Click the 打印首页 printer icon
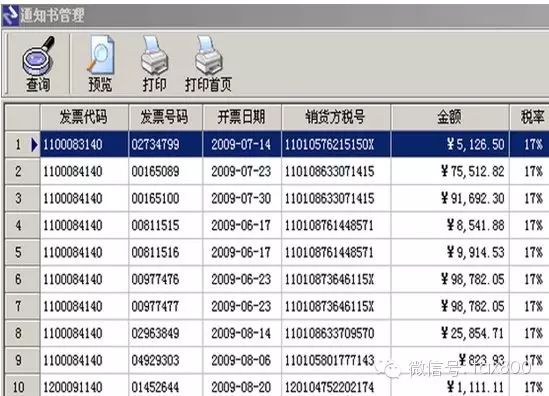The height and width of the screenshot is (396, 549). click(209, 55)
